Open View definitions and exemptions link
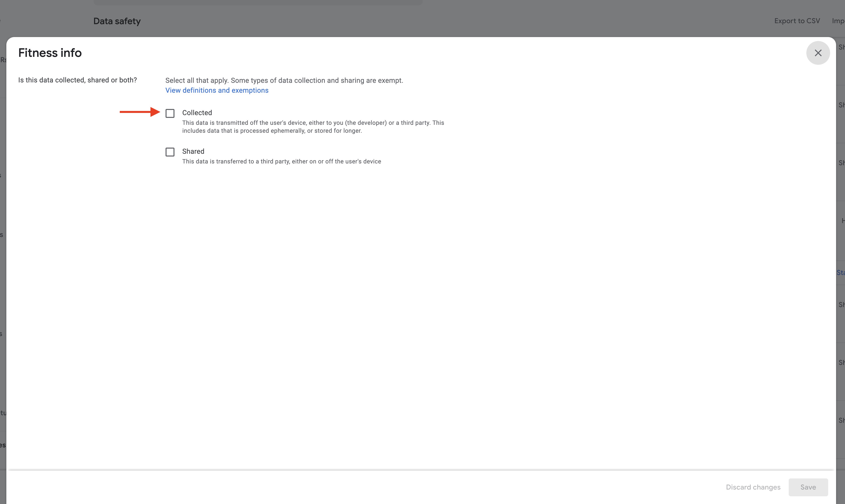The image size is (845, 504). pyautogui.click(x=217, y=90)
